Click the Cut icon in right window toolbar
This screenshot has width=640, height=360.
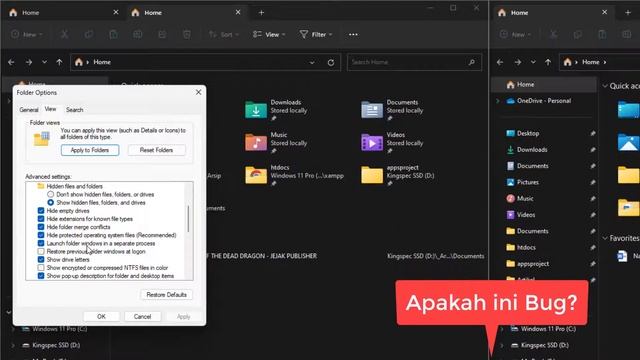point(553,34)
